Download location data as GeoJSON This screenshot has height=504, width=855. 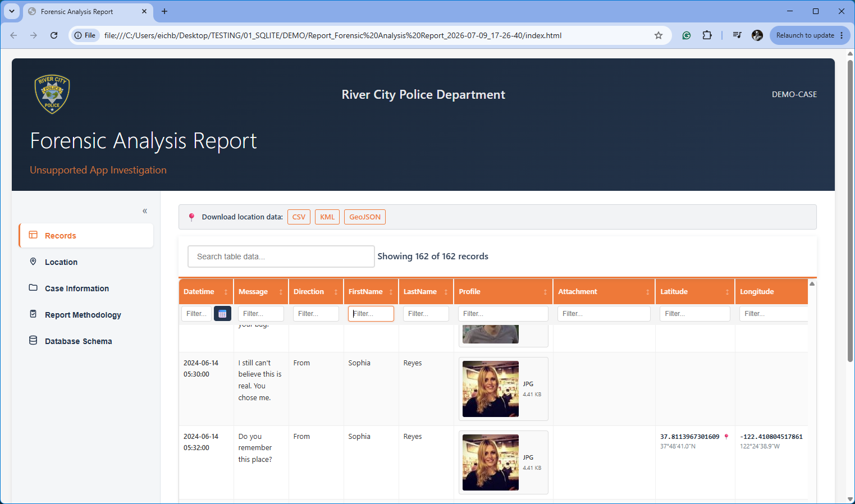coord(365,217)
